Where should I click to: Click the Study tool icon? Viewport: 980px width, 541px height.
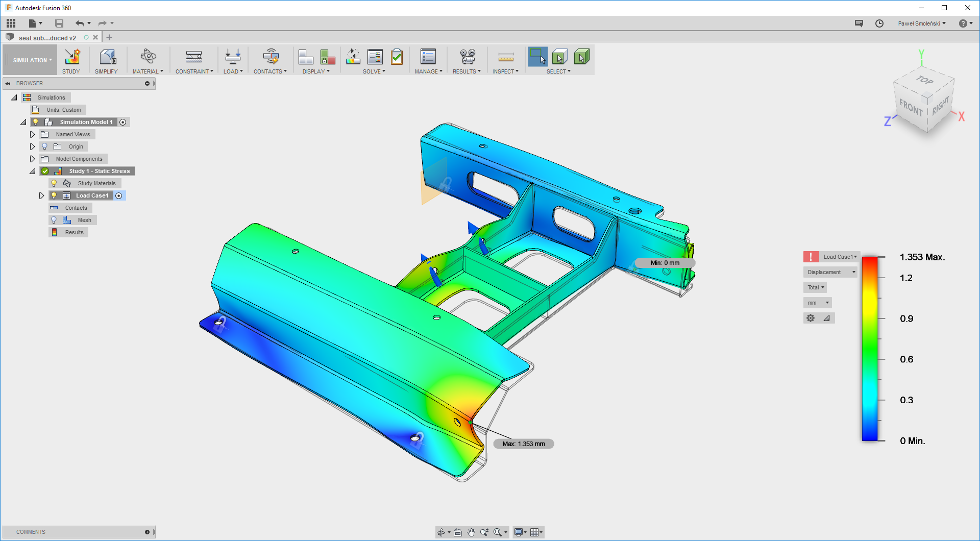pyautogui.click(x=71, y=57)
